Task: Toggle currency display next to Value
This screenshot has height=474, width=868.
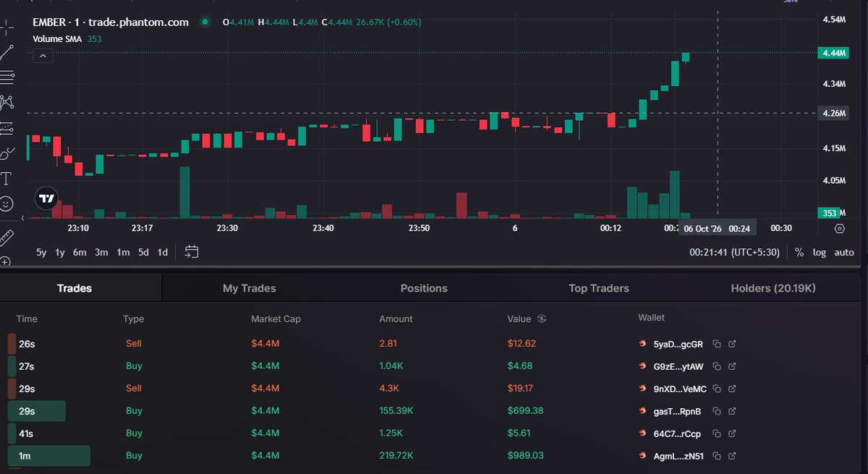Action: click(542, 319)
